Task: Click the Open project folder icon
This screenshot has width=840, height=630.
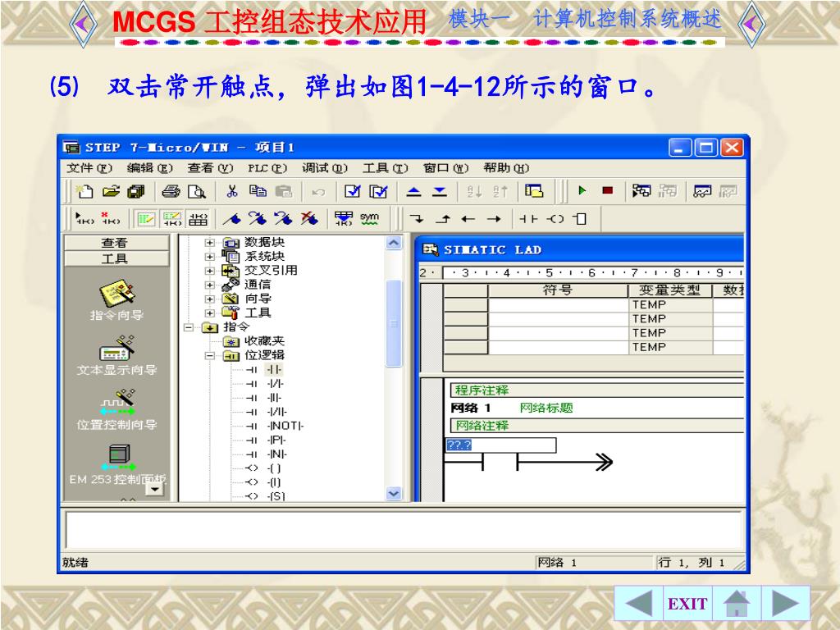Action: (111, 190)
